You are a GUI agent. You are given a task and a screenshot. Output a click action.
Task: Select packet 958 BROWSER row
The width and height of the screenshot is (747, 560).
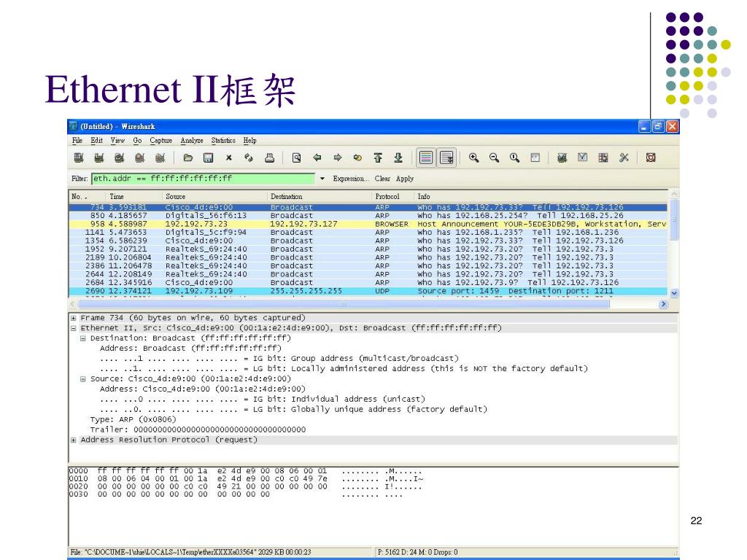(x=368, y=224)
